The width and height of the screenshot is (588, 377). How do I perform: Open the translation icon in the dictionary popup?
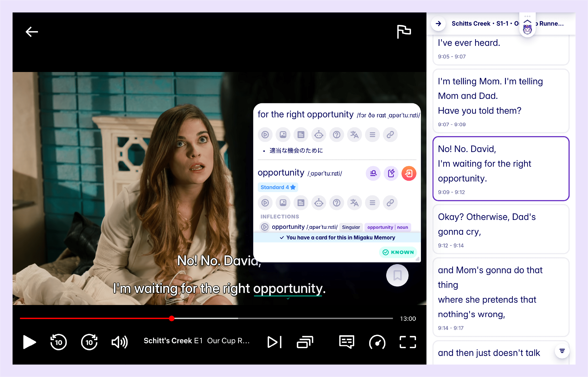pos(354,135)
